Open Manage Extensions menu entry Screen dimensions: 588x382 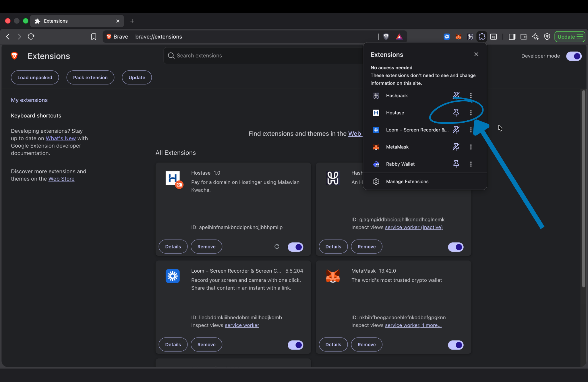(x=425, y=182)
